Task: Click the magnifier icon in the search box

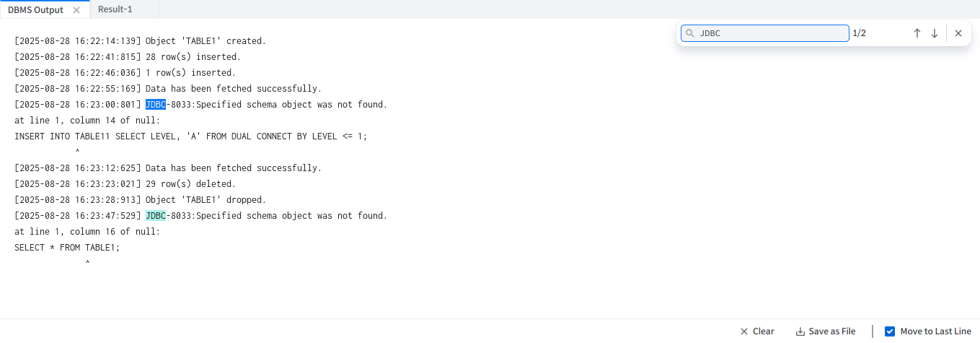Action: (690, 33)
